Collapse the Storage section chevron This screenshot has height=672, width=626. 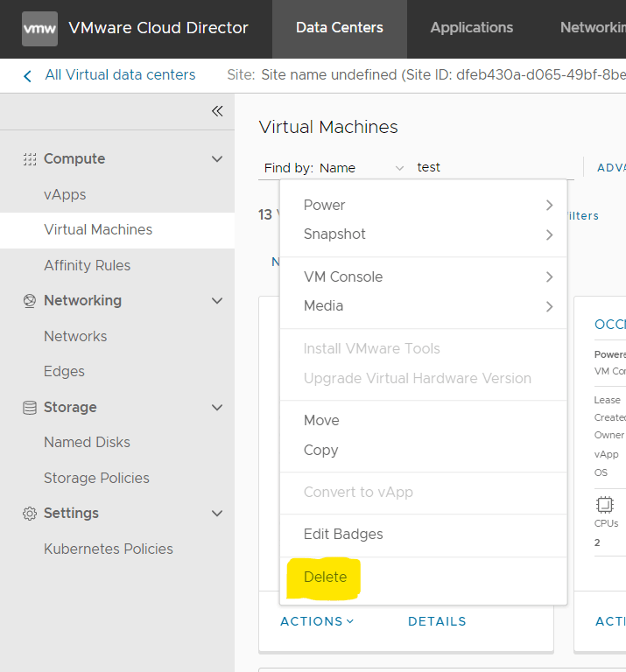(x=217, y=407)
